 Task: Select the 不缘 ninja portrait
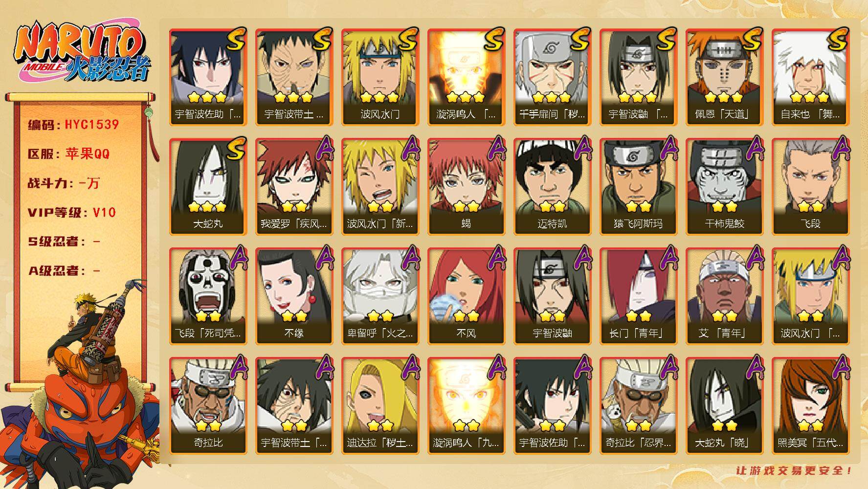(x=294, y=296)
